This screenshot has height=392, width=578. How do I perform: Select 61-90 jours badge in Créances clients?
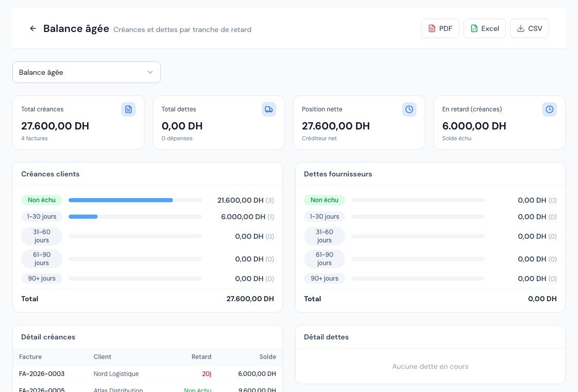(x=42, y=259)
